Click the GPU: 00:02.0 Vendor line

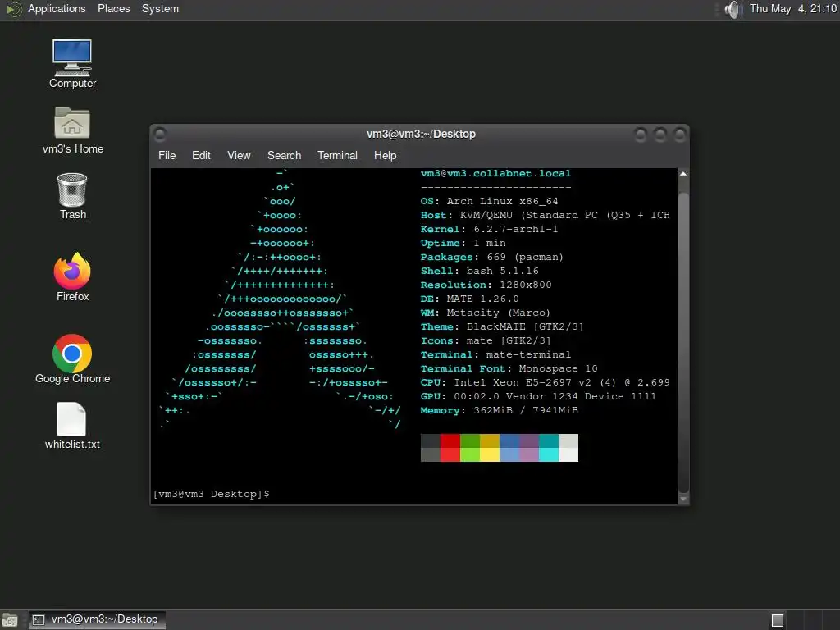tap(538, 396)
